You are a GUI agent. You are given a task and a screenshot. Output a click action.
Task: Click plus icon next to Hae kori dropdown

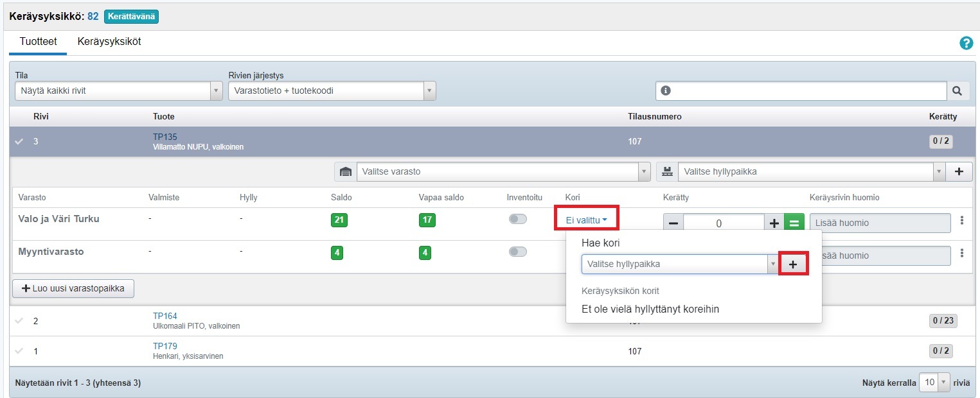793,264
